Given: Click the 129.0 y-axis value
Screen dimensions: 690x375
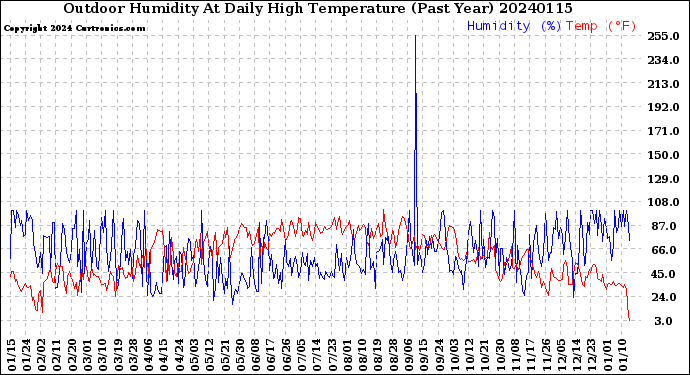Looking at the screenshot, I should [663, 179].
